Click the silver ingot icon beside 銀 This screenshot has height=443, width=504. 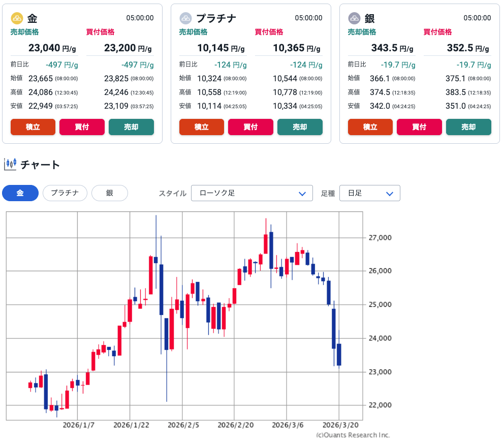(354, 18)
